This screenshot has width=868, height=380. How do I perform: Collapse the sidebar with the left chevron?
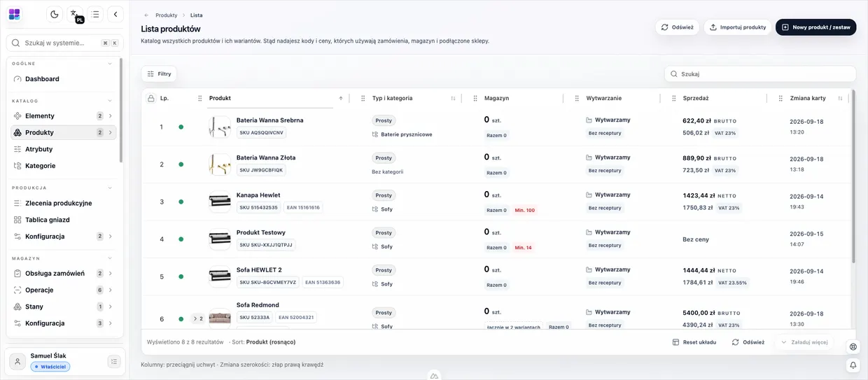(x=115, y=14)
